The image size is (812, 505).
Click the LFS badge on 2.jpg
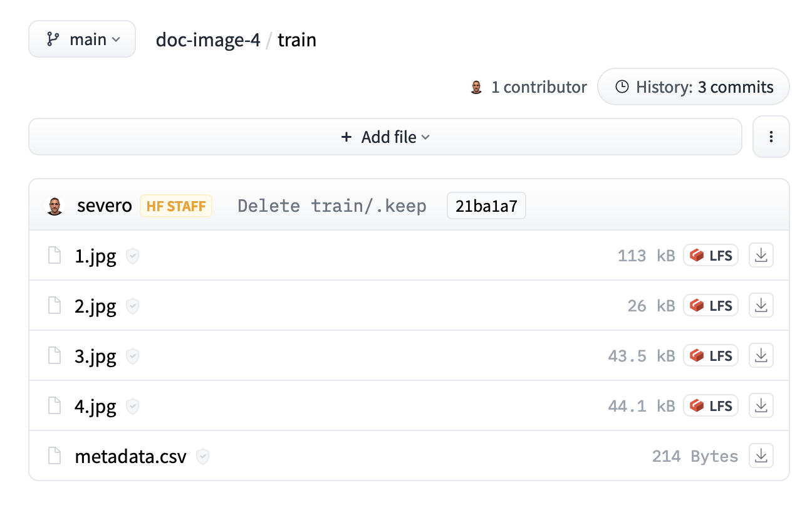(710, 306)
